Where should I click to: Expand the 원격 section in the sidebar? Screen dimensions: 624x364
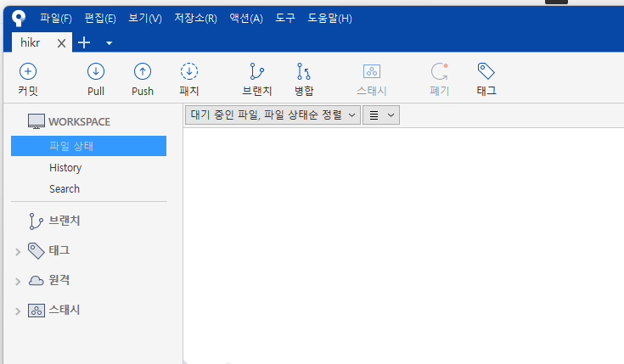(x=18, y=282)
